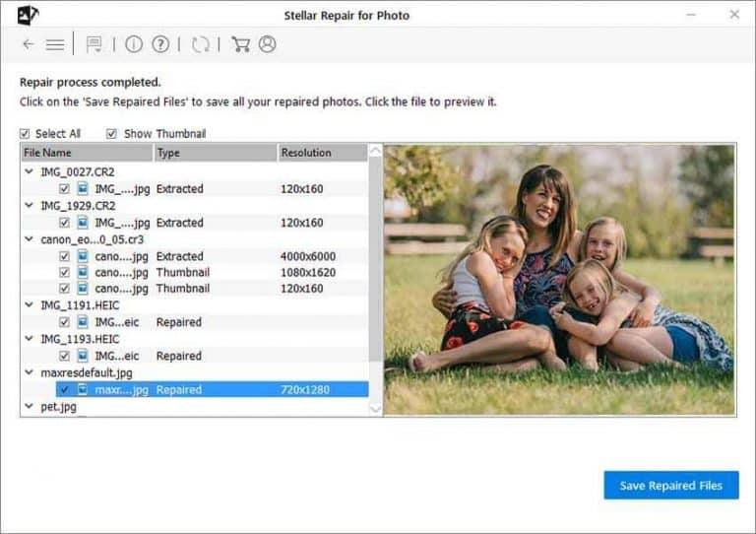This screenshot has height=534, width=756.
Task: Click file icon of 1080x1620 thumbnail row
Action: click(83, 272)
